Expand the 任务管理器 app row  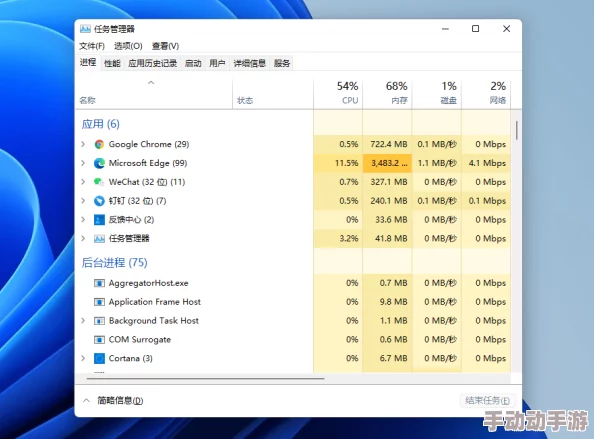pos(83,238)
